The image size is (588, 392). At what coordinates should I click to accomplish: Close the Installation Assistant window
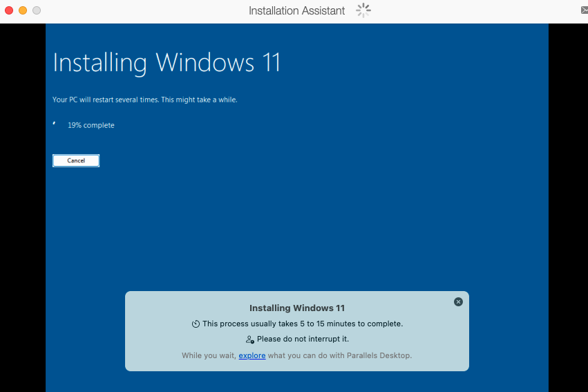coord(9,10)
